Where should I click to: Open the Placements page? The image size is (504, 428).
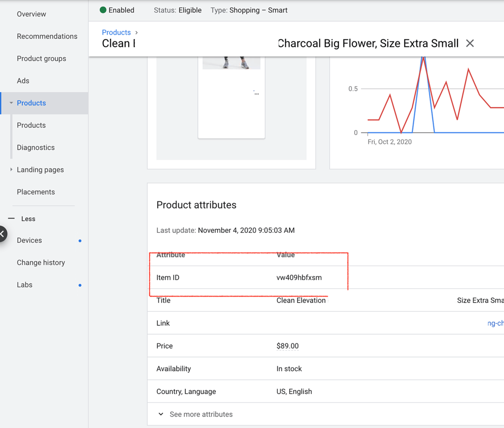(x=36, y=192)
